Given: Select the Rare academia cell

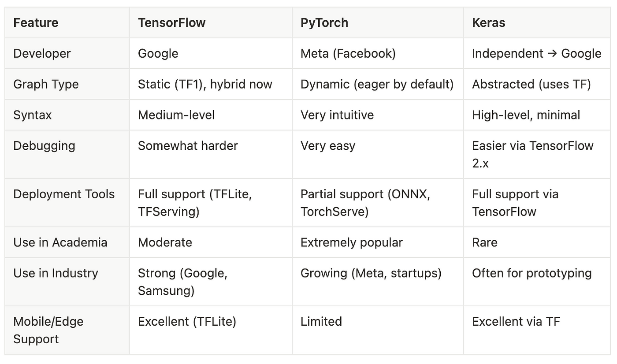Looking at the screenshot, I should coord(537,242).
